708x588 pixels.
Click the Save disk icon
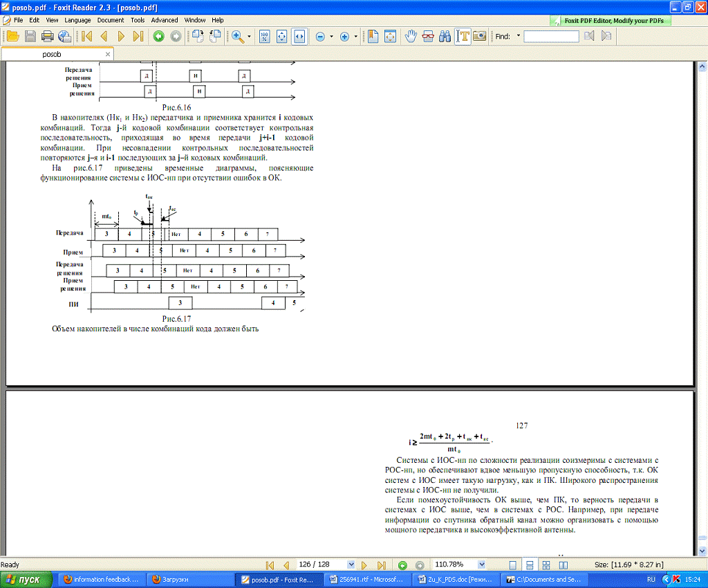tap(30, 36)
